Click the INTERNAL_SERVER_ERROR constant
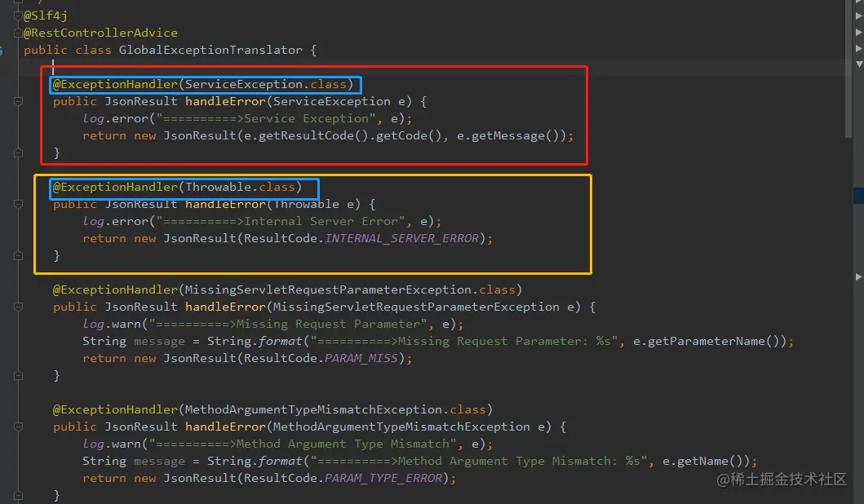This screenshot has height=504, width=864. (x=401, y=238)
